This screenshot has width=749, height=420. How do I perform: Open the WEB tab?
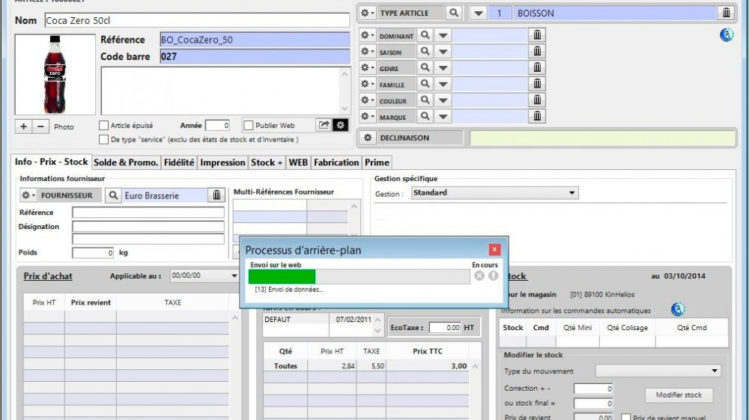tap(298, 162)
